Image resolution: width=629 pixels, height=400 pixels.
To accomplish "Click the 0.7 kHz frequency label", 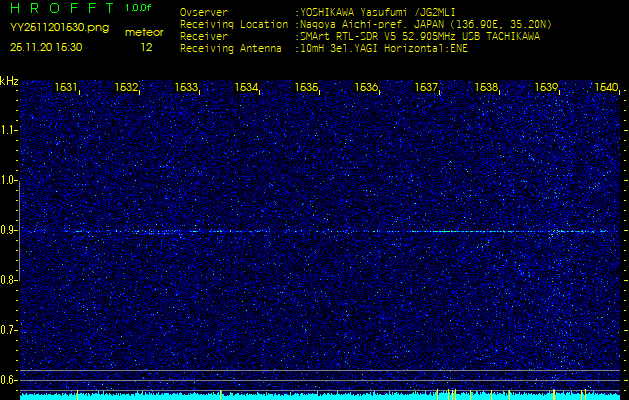I will (x=9, y=330).
